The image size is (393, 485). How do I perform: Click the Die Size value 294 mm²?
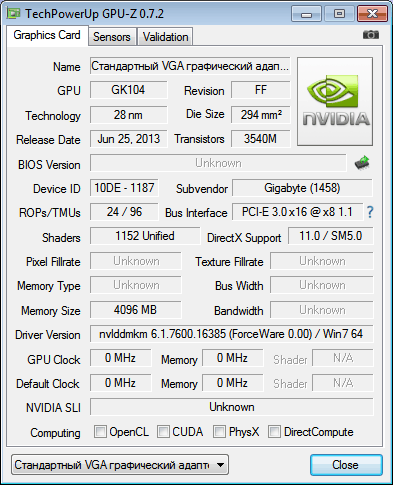point(261,115)
